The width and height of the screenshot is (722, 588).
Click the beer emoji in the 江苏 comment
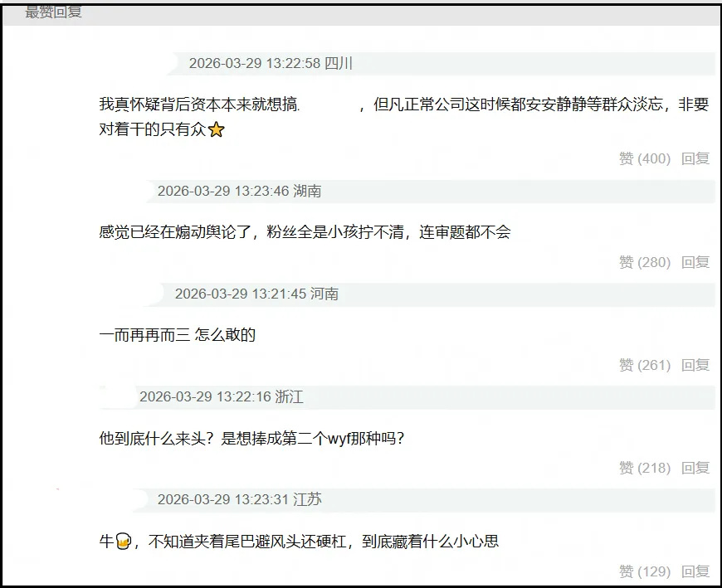(x=123, y=541)
